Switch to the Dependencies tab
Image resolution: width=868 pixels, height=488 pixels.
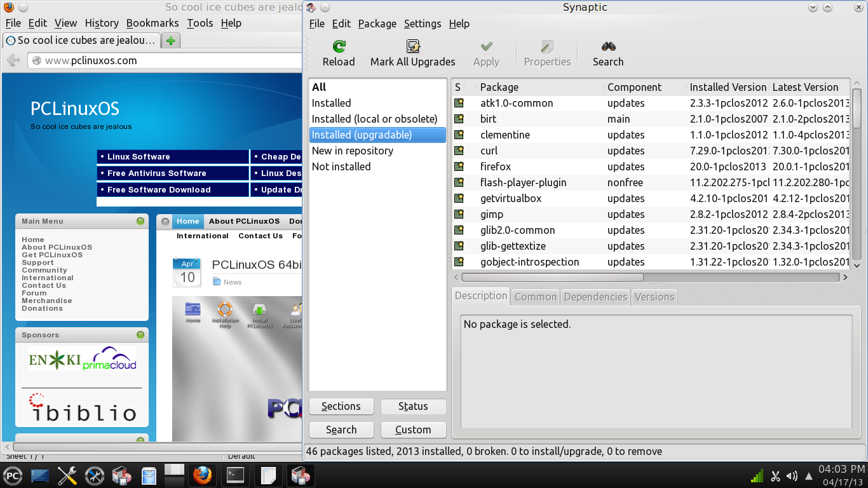point(595,297)
